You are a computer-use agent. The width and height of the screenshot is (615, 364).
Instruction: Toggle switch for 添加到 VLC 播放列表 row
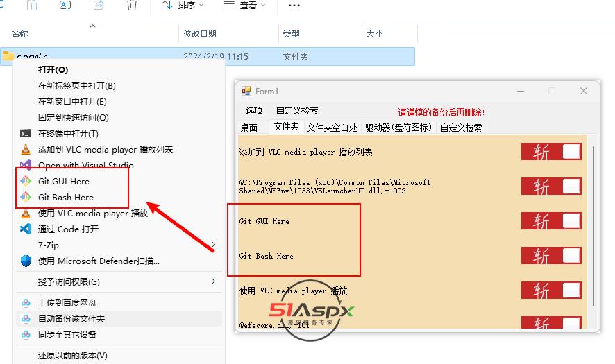point(551,152)
